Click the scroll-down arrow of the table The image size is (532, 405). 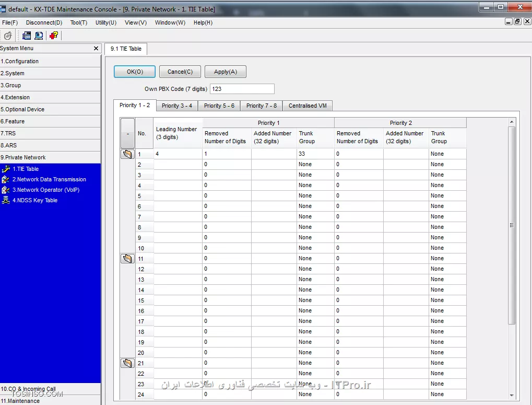(x=512, y=395)
